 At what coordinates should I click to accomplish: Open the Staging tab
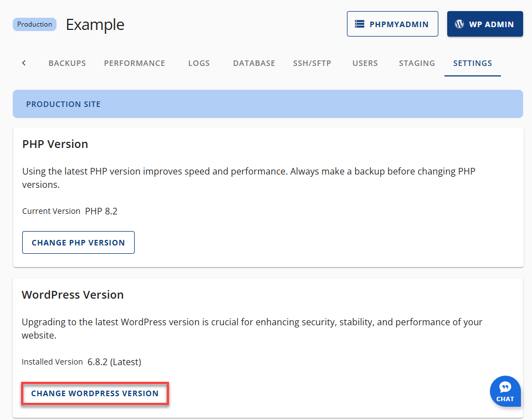click(x=417, y=63)
